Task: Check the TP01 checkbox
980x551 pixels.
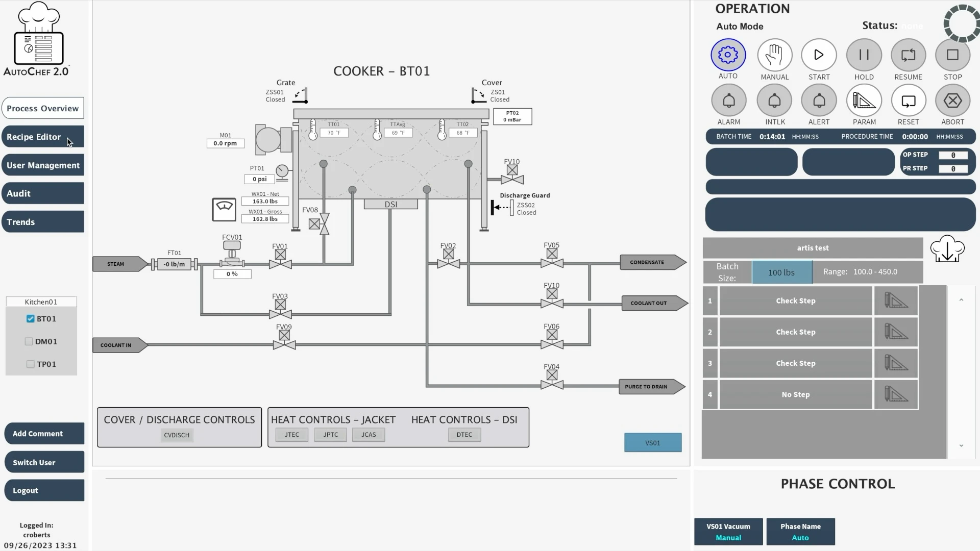Action: pos(30,364)
